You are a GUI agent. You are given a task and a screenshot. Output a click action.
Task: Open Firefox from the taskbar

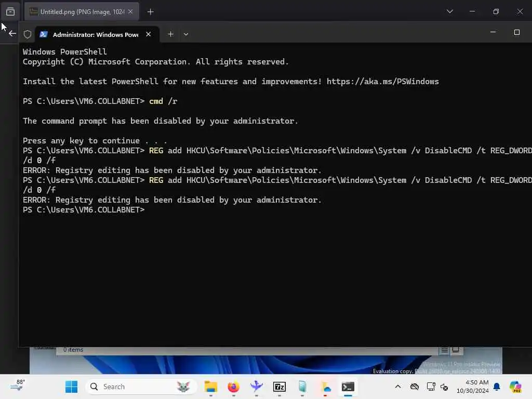pos(233,387)
